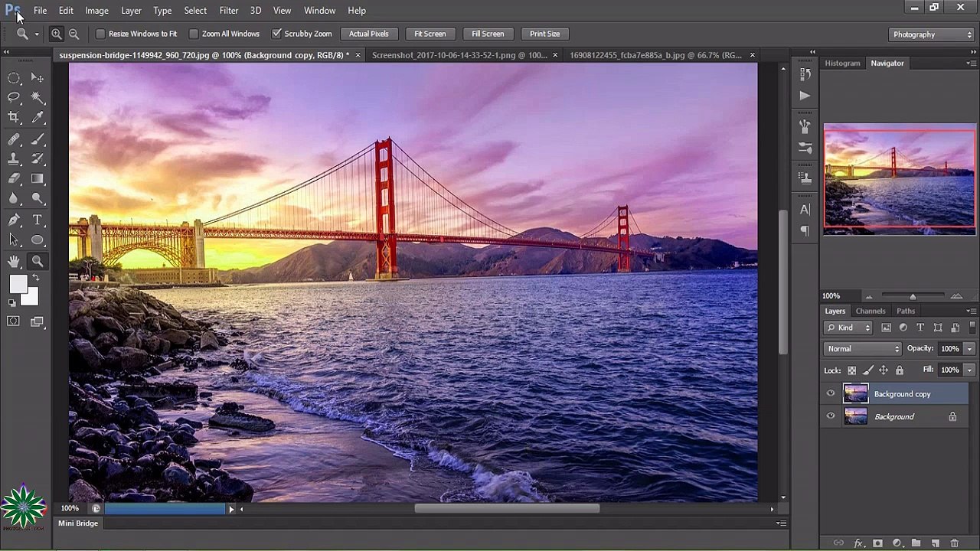Open the Brush Presets panel icon
Screen dimensions: 980x551
pyautogui.click(x=805, y=126)
